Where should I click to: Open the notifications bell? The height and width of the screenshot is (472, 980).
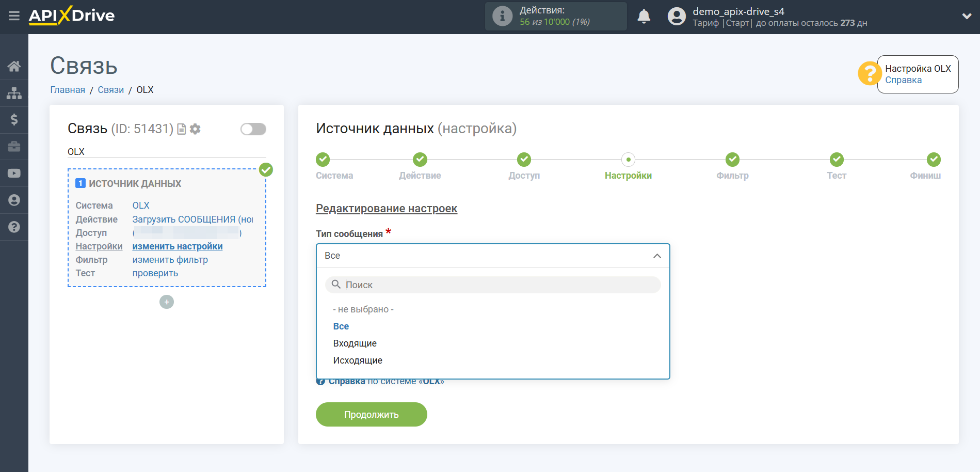[x=644, y=17]
